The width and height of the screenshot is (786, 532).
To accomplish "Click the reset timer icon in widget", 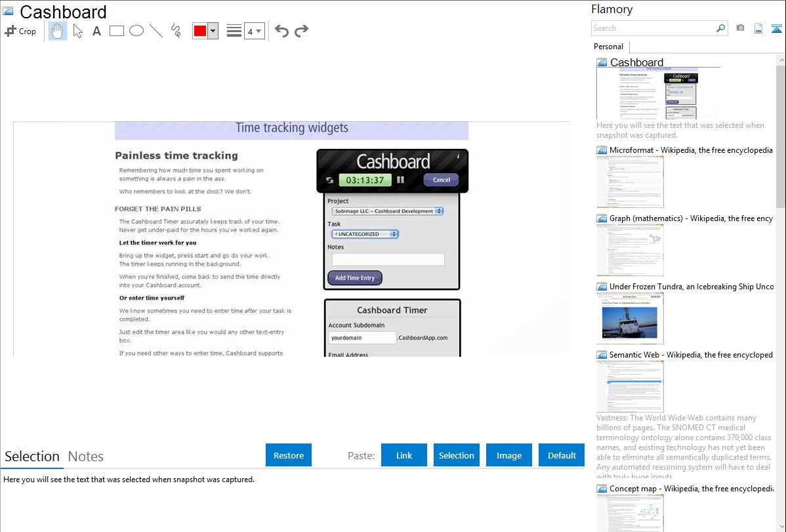I will (329, 180).
